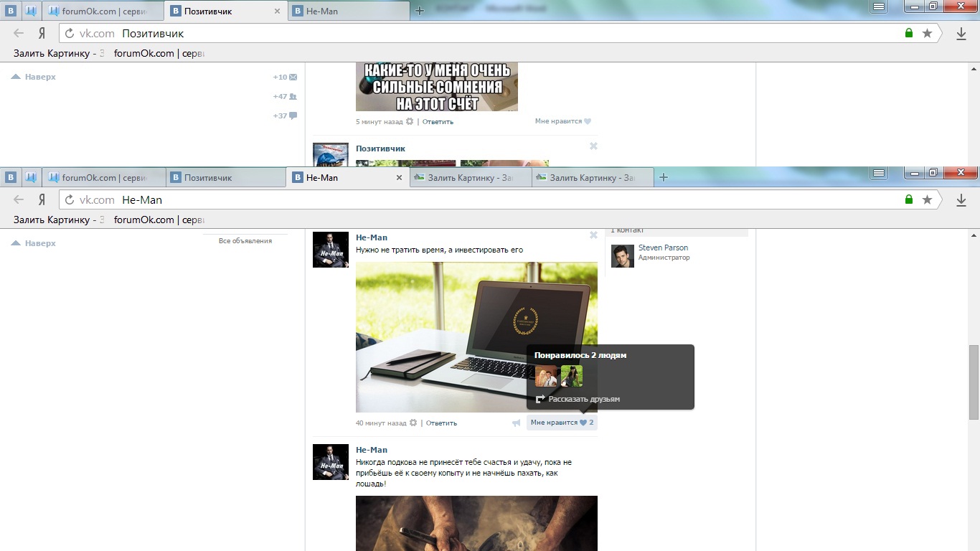Reload the Позитивчик page
This screenshot has height=551, width=980.
[70, 33]
